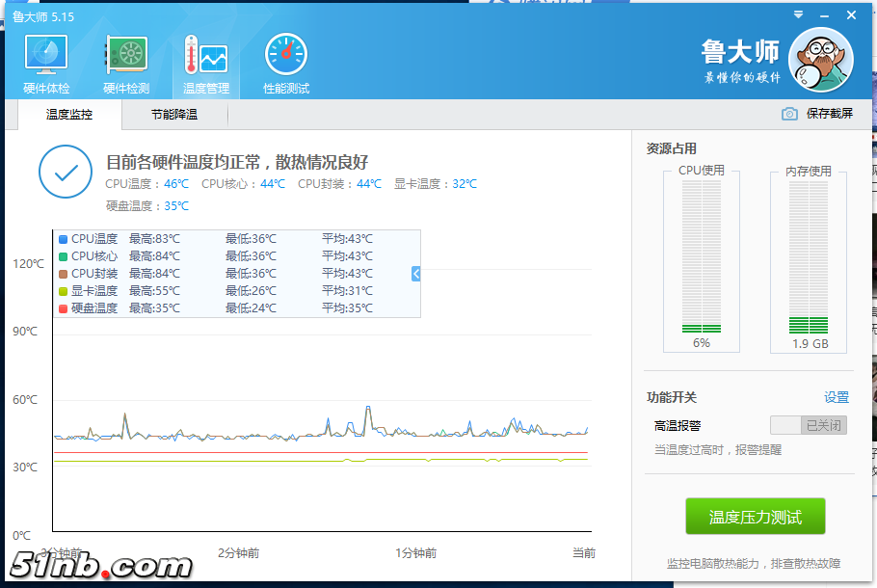Click the blue checkmark status circle
This screenshot has height=588, width=877.
point(66,173)
